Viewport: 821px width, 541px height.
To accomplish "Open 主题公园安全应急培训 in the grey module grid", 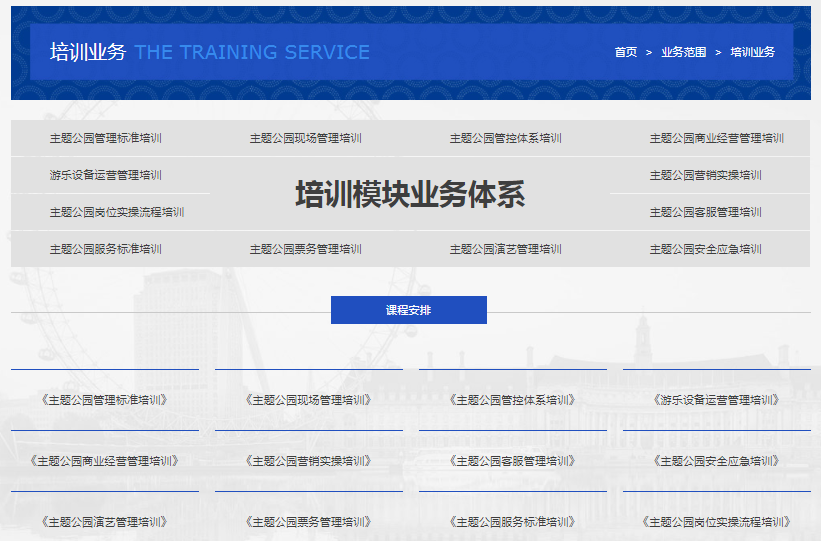I will point(706,249).
